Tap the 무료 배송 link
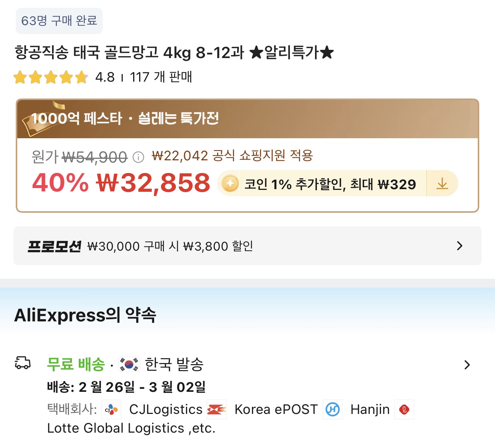The image size is (495, 448). (x=76, y=364)
